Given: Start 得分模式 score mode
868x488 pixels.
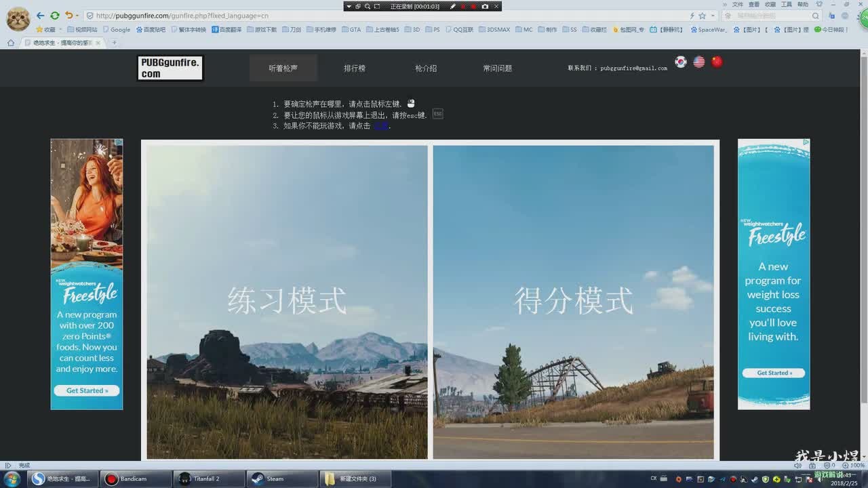Looking at the screenshot, I should click(574, 302).
